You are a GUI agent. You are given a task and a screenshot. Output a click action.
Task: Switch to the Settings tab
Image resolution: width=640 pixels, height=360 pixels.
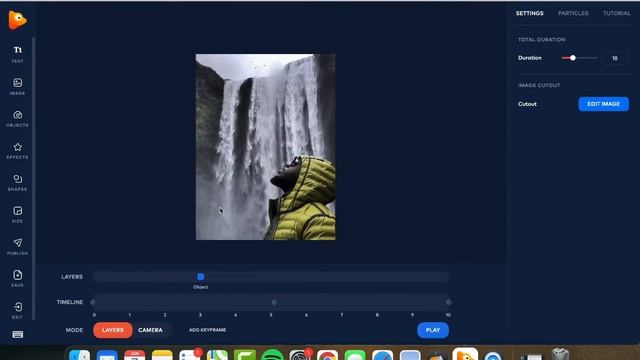coord(529,13)
